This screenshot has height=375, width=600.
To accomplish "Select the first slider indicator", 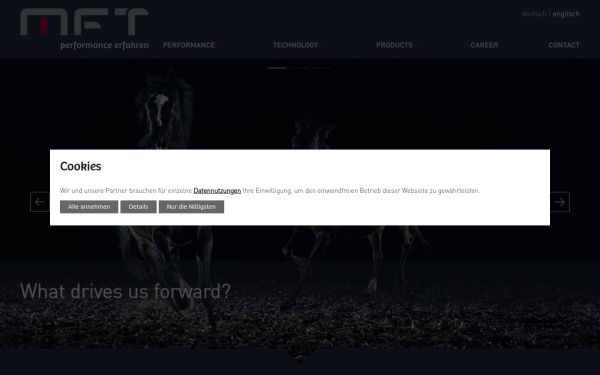I will 277,68.
